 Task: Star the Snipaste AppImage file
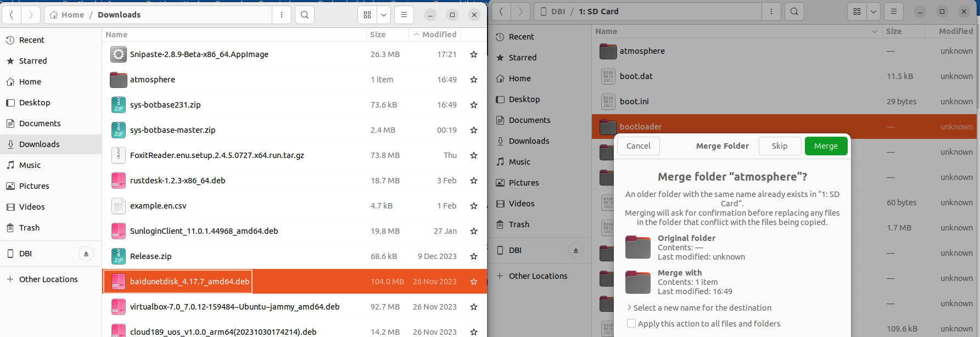tap(473, 54)
